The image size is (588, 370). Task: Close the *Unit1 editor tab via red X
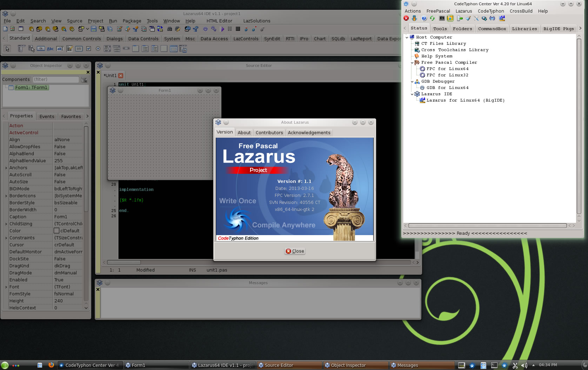click(121, 76)
